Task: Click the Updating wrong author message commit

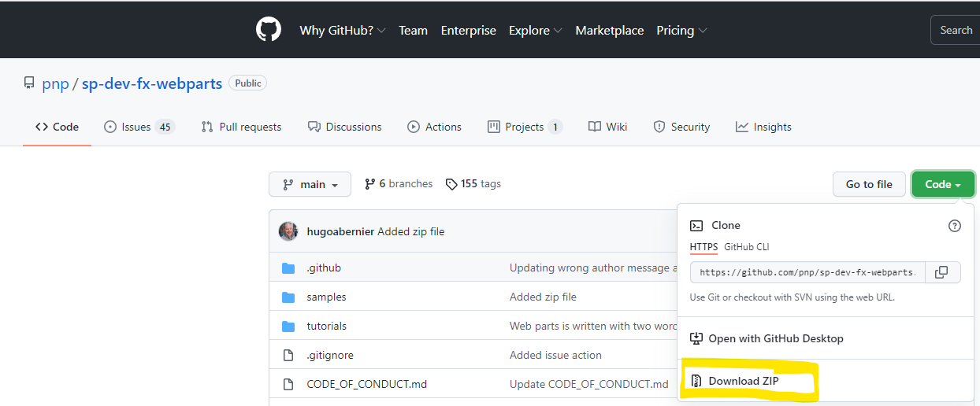Action: [x=593, y=268]
